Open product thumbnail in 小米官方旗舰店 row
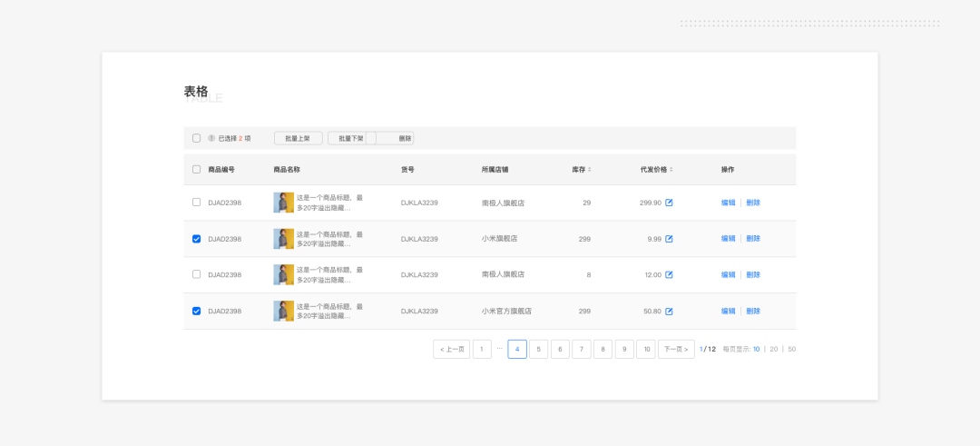The height and width of the screenshot is (446, 980). (x=284, y=311)
